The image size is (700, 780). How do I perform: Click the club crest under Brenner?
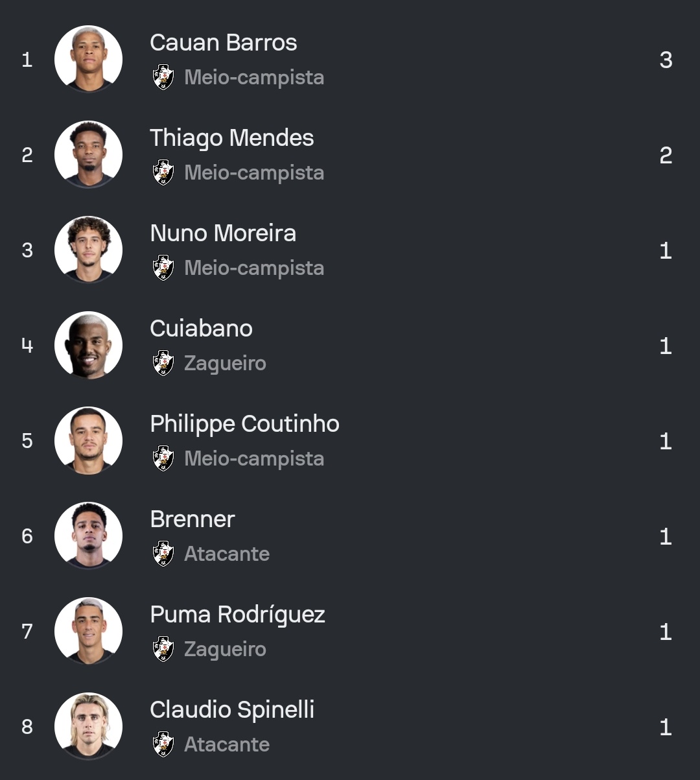click(x=163, y=554)
